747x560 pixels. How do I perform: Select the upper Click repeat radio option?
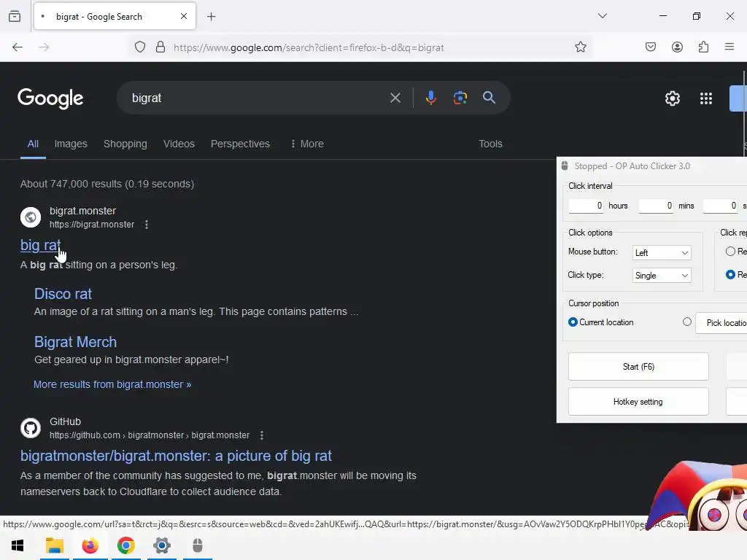click(730, 252)
